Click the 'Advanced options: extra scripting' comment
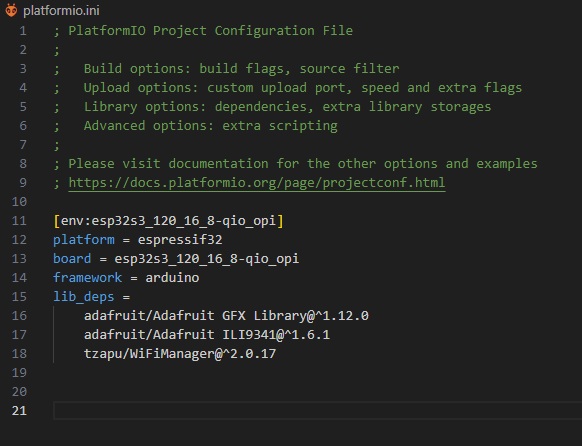 pyautogui.click(x=210, y=126)
